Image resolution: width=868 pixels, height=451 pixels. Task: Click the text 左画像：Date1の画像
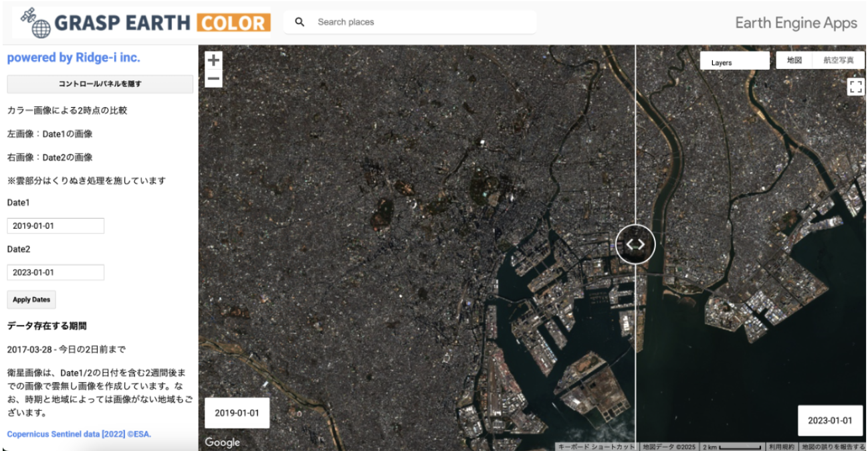[x=49, y=134]
